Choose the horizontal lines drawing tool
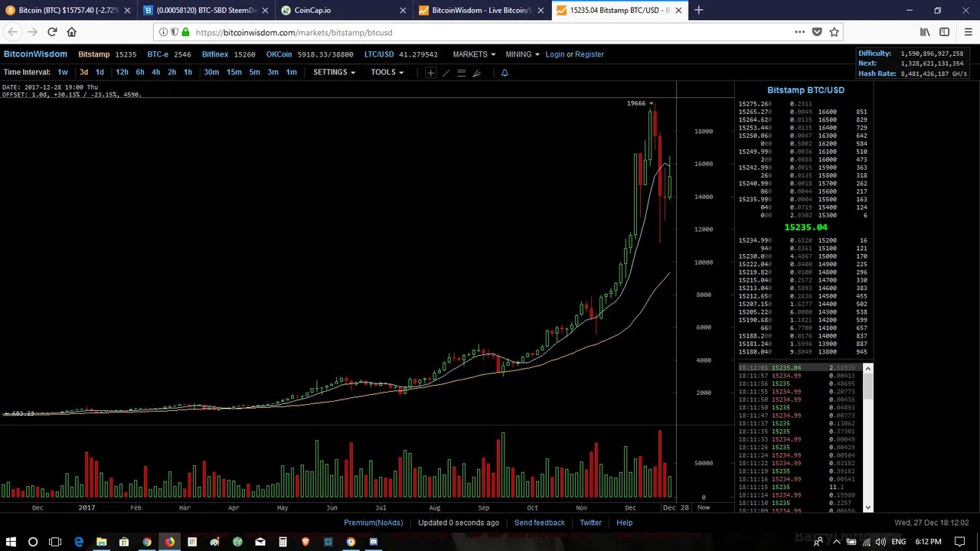 pos(461,73)
